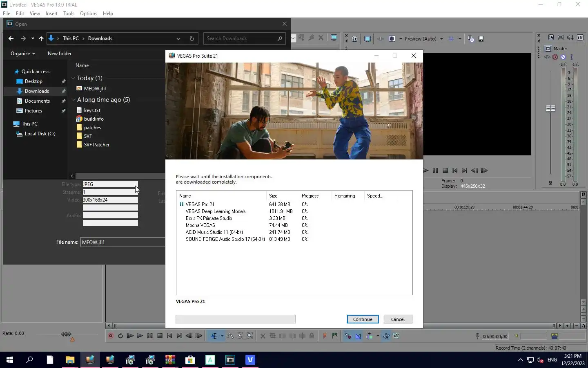Open the Insert menu
This screenshot has height=368, width=588.
click(51, 13)
